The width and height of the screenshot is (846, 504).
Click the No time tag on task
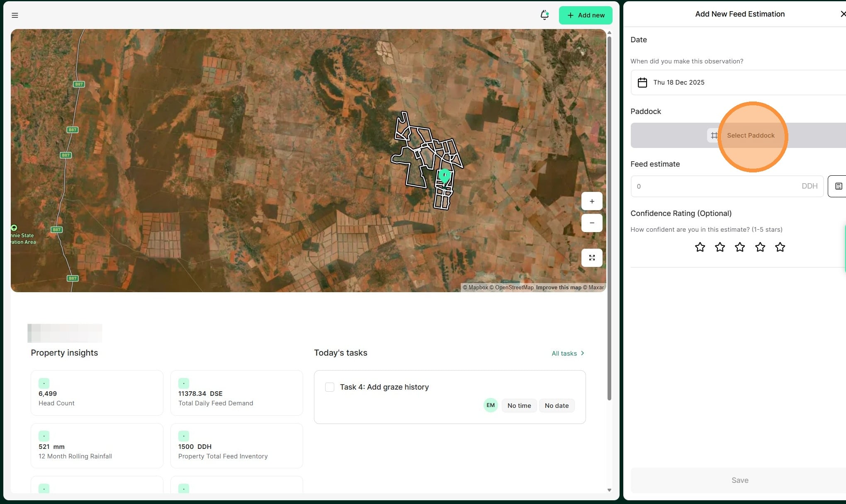coord(519,406)
